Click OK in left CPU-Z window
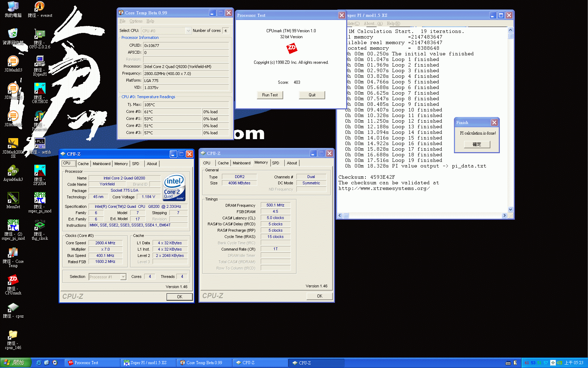 180,297
